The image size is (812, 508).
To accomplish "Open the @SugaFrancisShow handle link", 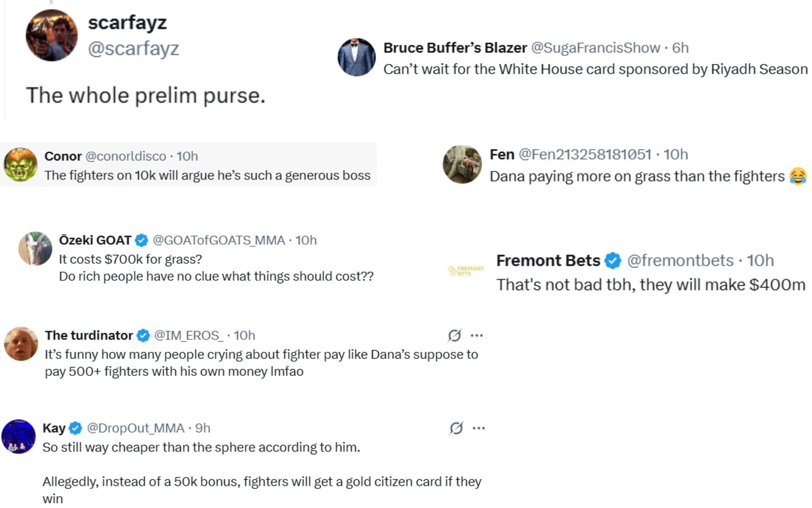I will pos(595,48).
